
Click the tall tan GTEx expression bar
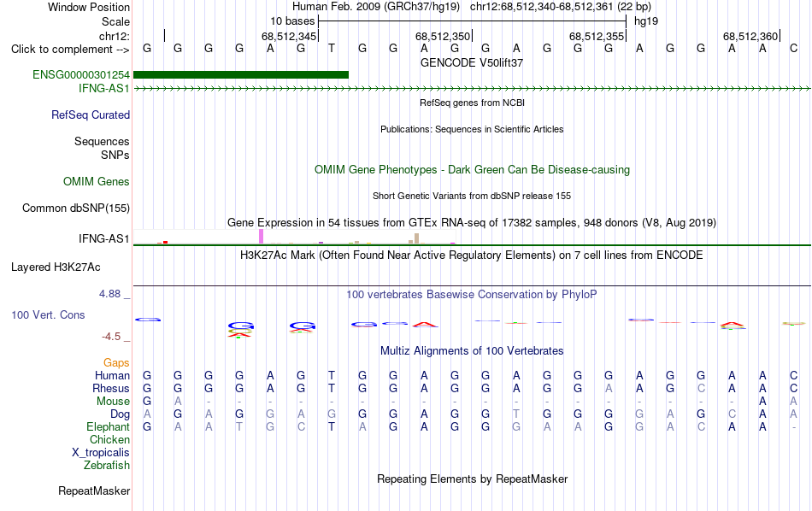pos(416,238)
